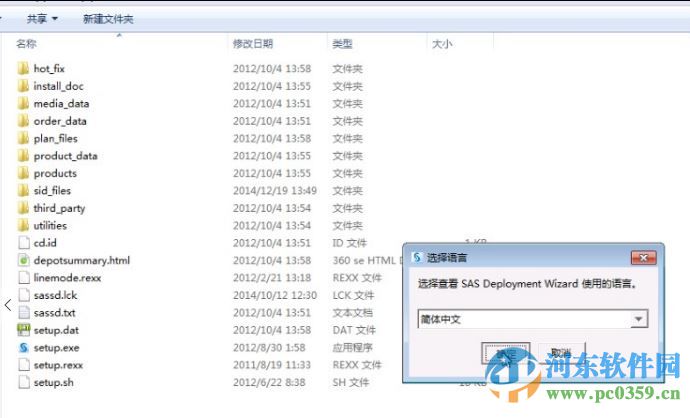Click the type text 应用程序

pyautogui.click(x=352, y=348)
